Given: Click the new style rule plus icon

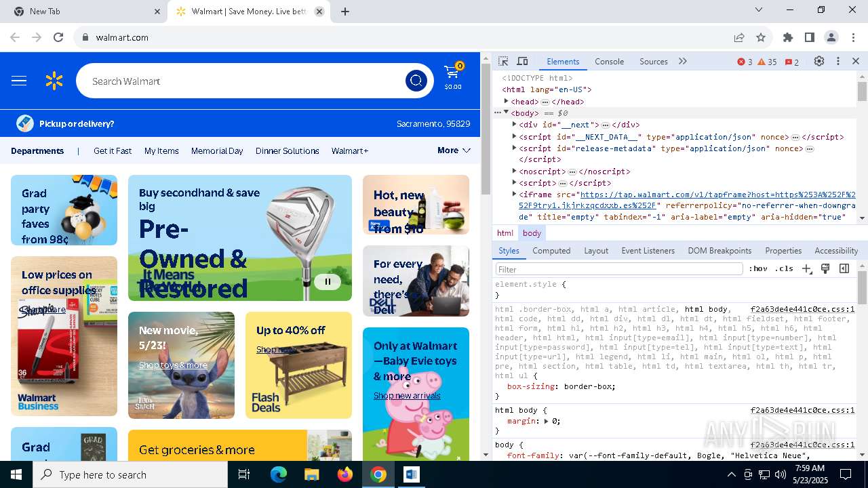Looking at the screenshot, I should coord(806,268).
